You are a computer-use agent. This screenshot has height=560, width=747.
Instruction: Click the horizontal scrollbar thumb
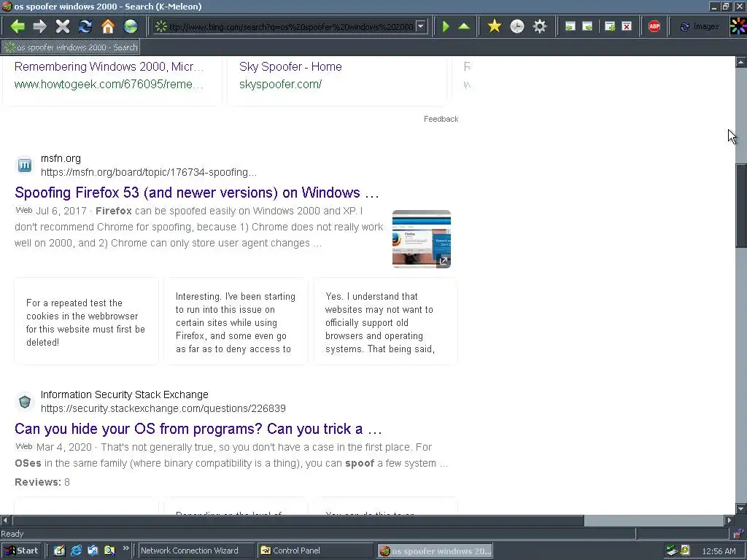coord(298,520)
